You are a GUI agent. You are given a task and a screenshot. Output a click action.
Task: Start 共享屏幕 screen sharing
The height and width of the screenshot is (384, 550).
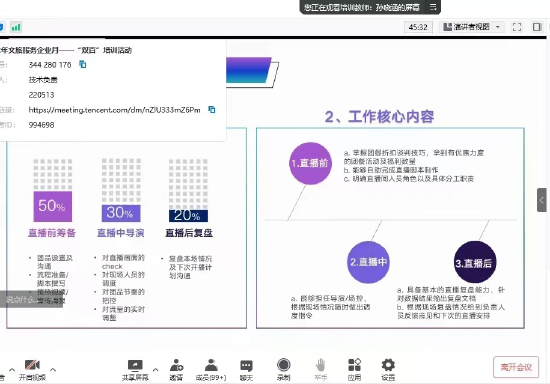(x=135, y=370)
